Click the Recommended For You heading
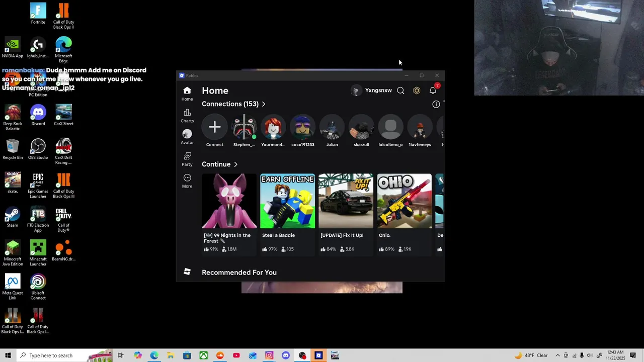The image size is (644, 362). pyautogui.click(x=239, y=273)
